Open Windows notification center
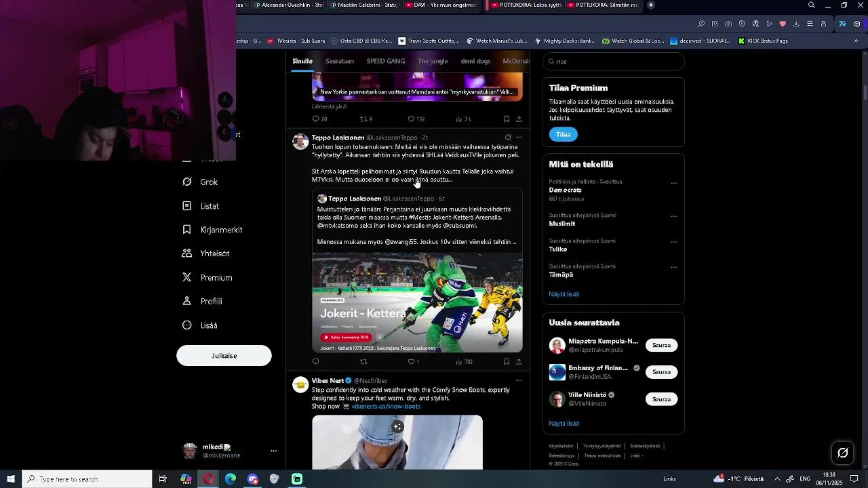868x488 pixels. point(854,479)
